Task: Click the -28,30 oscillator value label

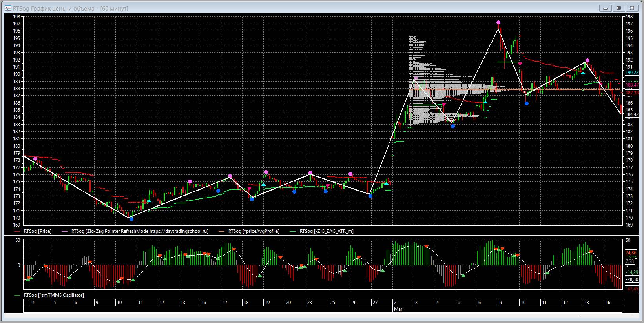Action: point(632,279)
